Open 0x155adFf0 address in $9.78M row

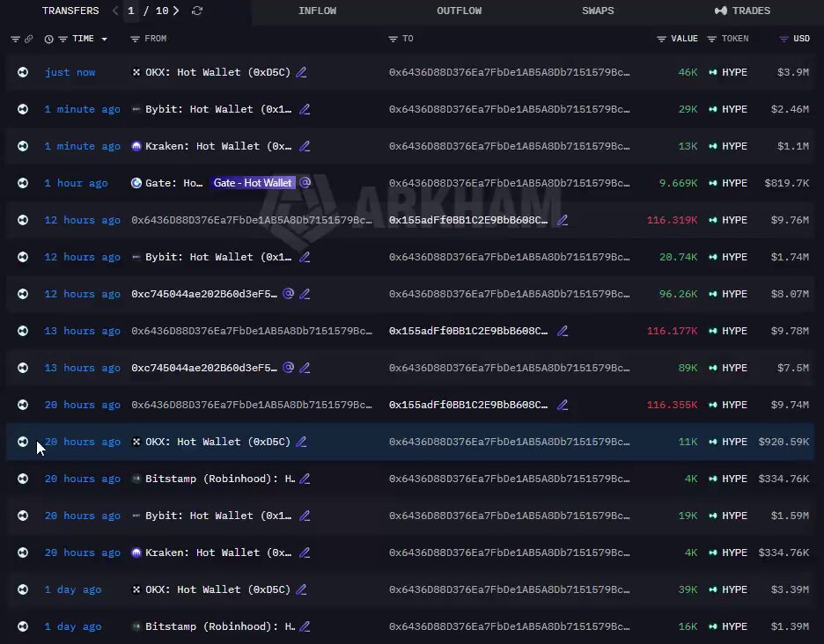(x=468, y=331)
